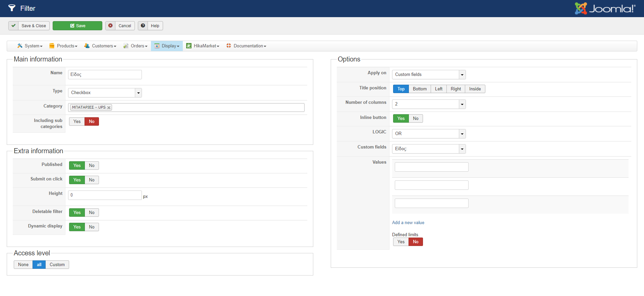This screenshot has width=644, height=296.
Task: Click Save & Close button
Action: coord(29,26)
